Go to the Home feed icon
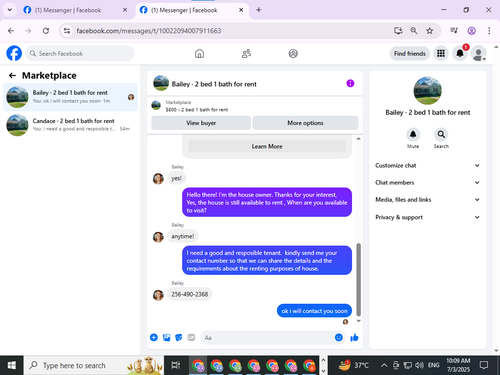Screen dimensions: 500x375 tap(199, 53)
